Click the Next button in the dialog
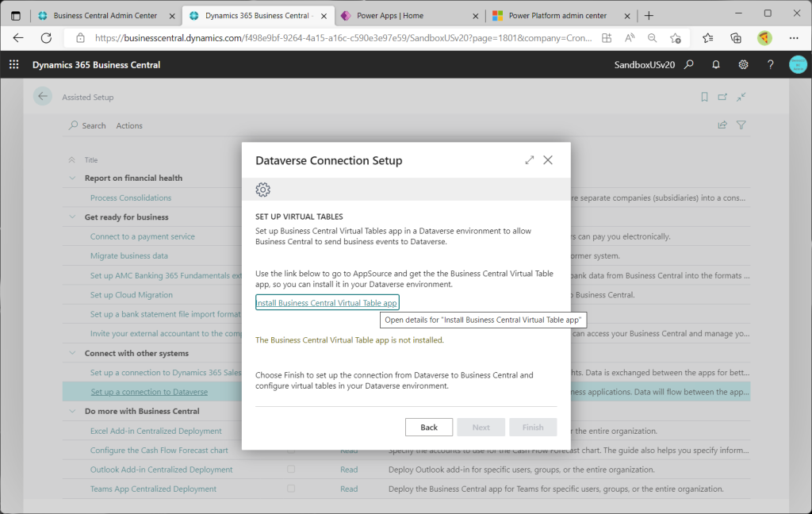The height and width of the screenshot is (514, 812). [x=481, y=427]
